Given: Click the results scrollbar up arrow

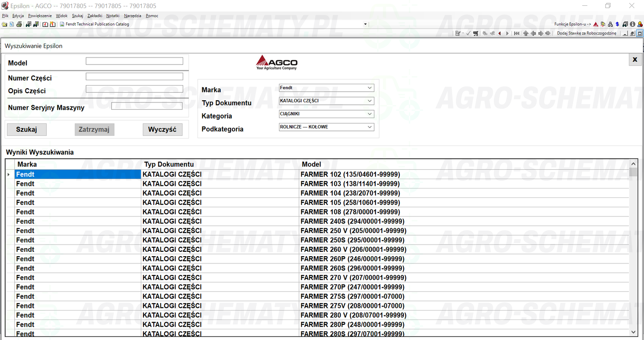Looking at the screenshot, I should (x=634, y=163).
